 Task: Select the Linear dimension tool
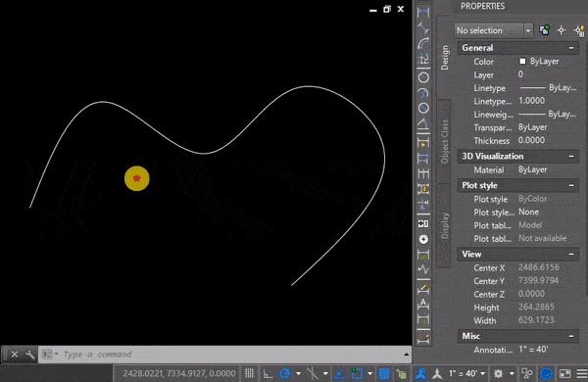click(x=423, y=12)
